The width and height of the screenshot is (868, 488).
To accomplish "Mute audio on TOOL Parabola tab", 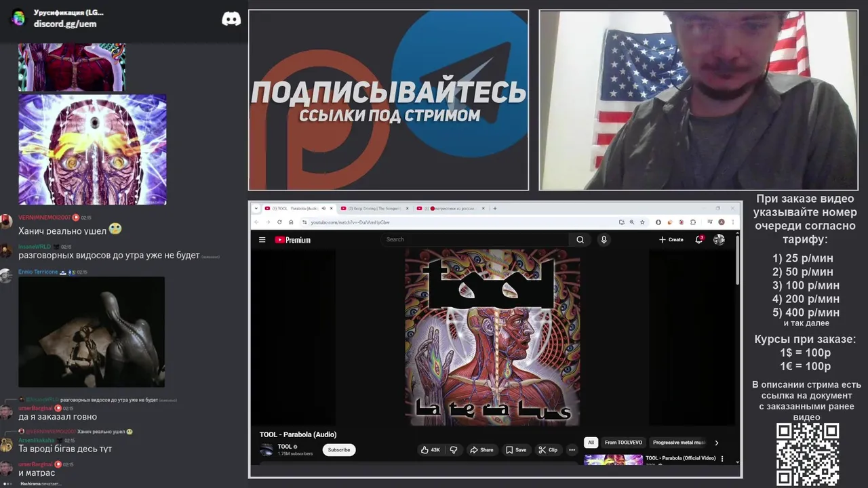I will (x=323, y=208).
